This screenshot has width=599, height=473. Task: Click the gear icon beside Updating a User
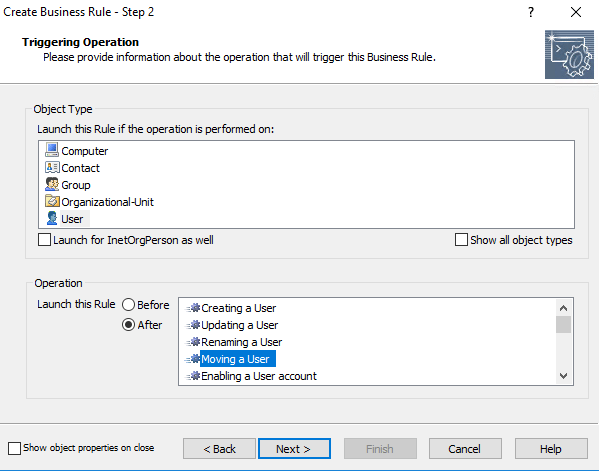pos(193,325)
